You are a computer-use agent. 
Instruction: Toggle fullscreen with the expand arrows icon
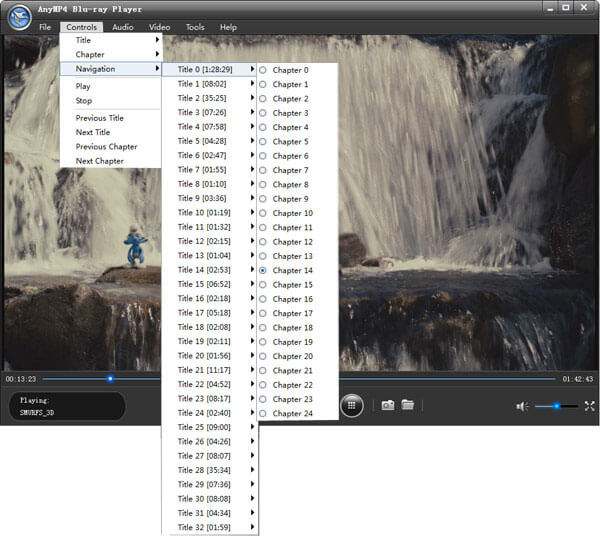pos(590,406)
